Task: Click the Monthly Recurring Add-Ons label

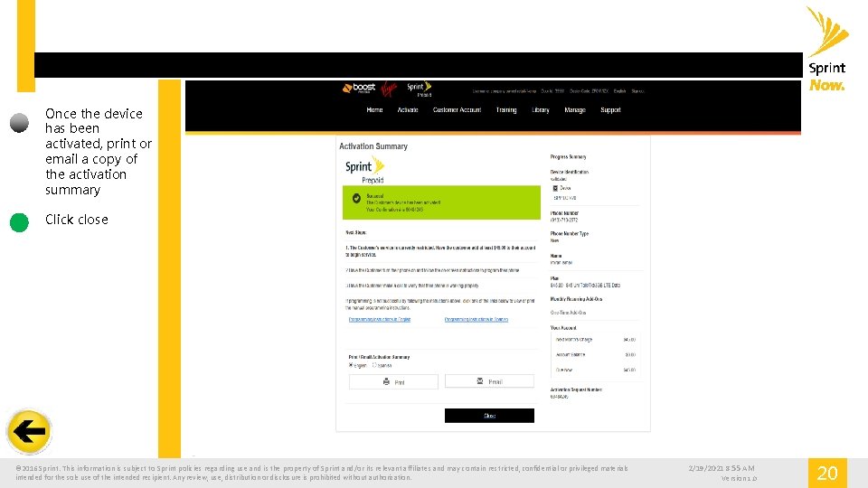Action: pos(576,299)
